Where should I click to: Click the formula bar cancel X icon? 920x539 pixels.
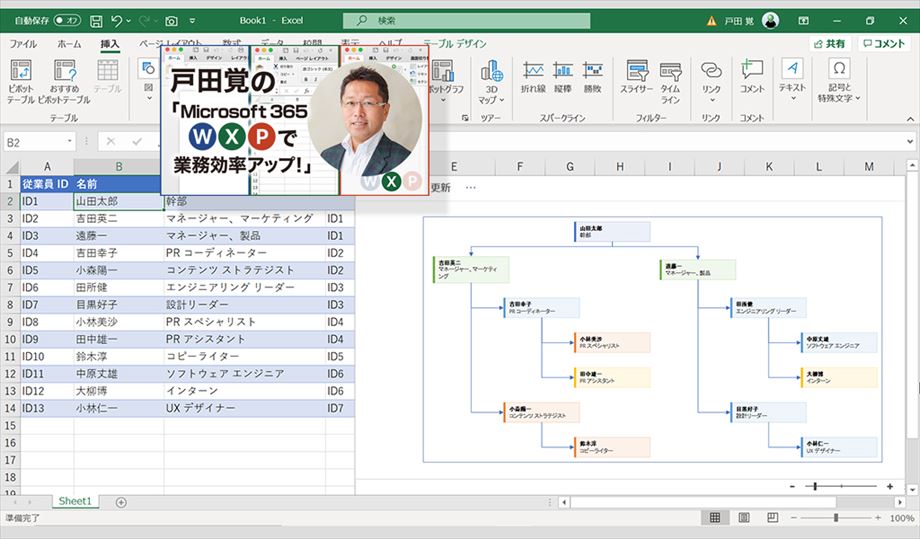pyautogui.click(x=111, y=141)
